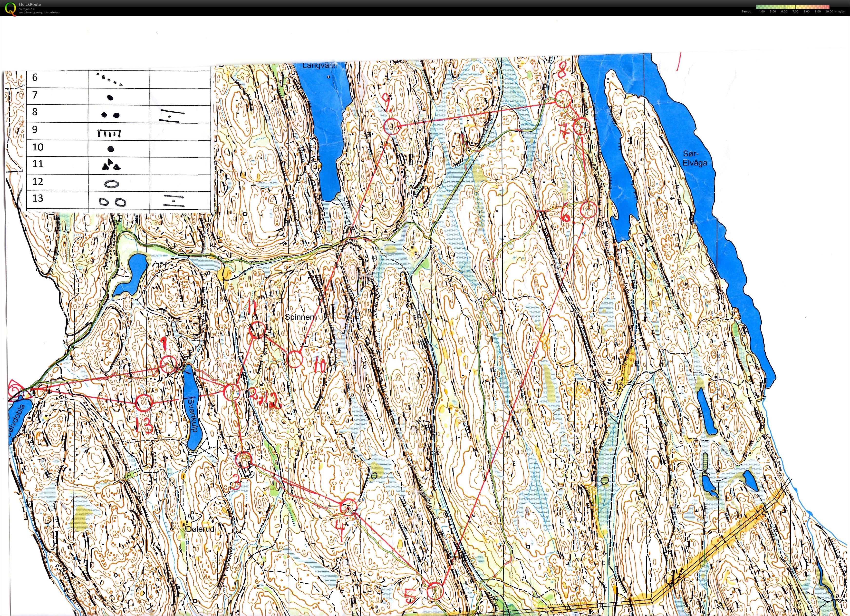Click control circle 5 on the map
The height and width of the screenshot is (616, 850).
(x=435, y=591)
